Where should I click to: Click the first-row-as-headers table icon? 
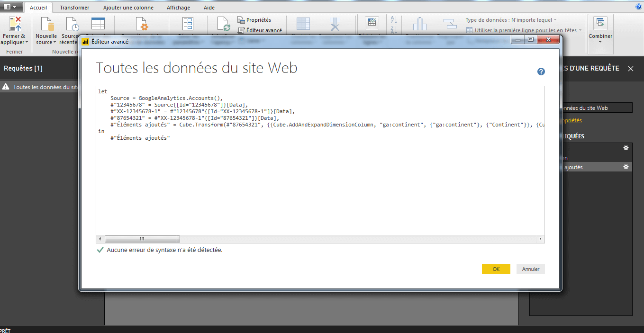pos(469,30)
